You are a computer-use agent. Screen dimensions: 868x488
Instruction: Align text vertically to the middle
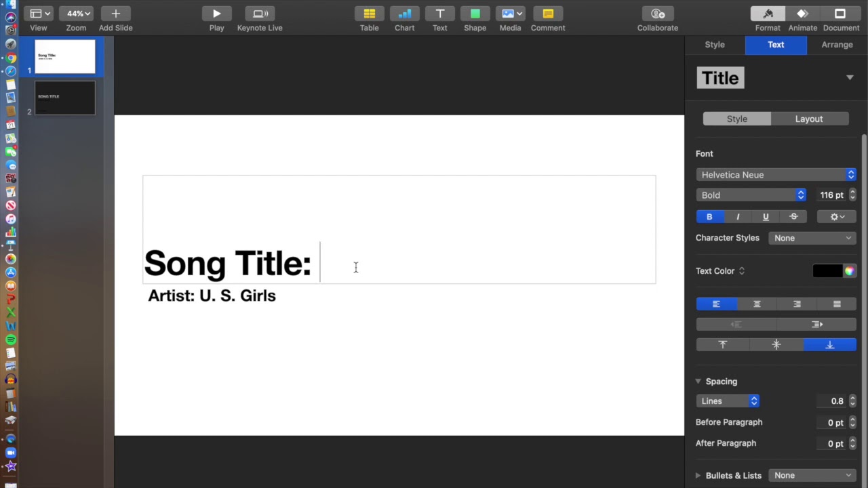click(x=776, y=345)
